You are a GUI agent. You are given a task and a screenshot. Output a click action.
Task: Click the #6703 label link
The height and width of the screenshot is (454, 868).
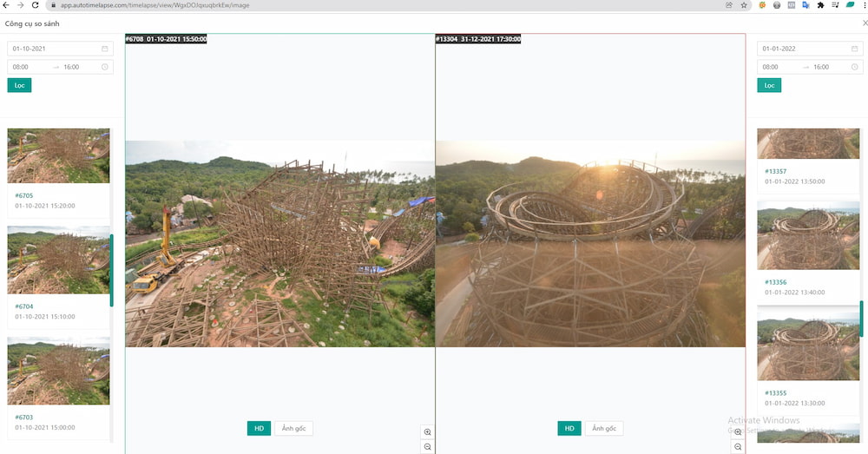[x=23, y=418]
